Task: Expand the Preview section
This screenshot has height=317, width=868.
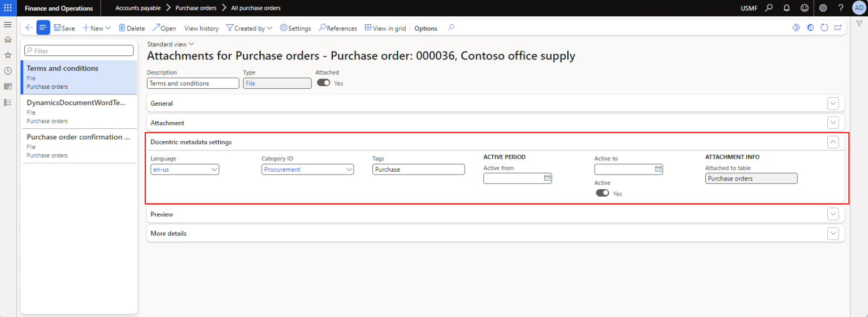Action: point(833,214)
